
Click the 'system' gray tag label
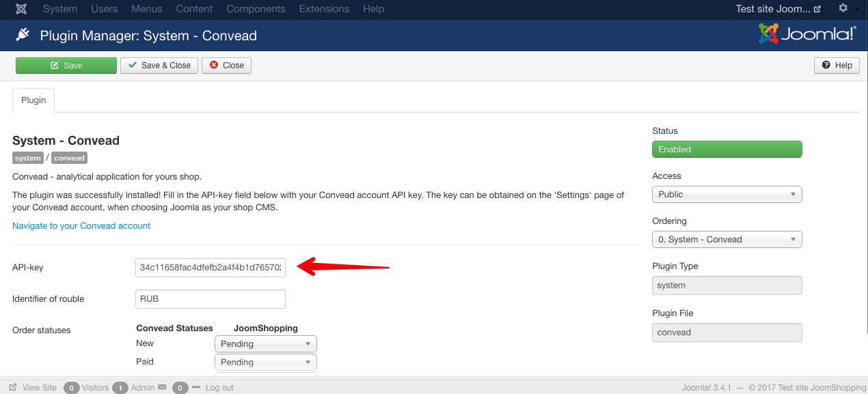point(28,158)
